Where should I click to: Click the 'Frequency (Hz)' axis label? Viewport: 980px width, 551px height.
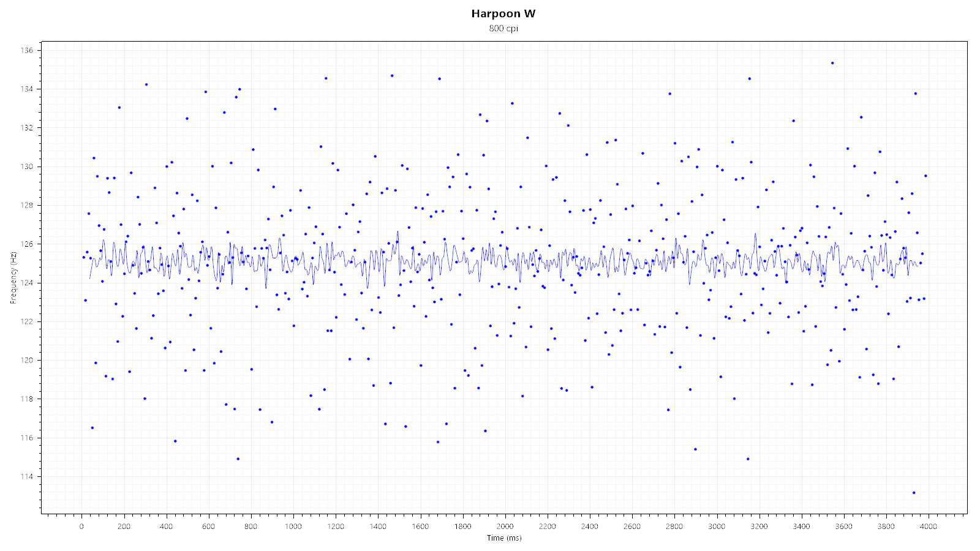(13, 277)
